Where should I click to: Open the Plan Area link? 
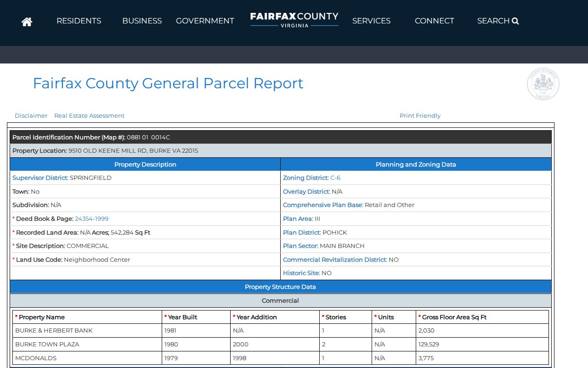[x=298, y=218]
